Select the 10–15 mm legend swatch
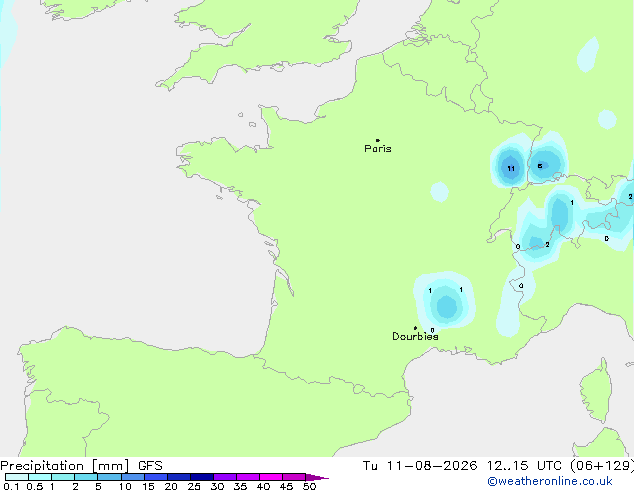634x490 pixels. point(132,477)
